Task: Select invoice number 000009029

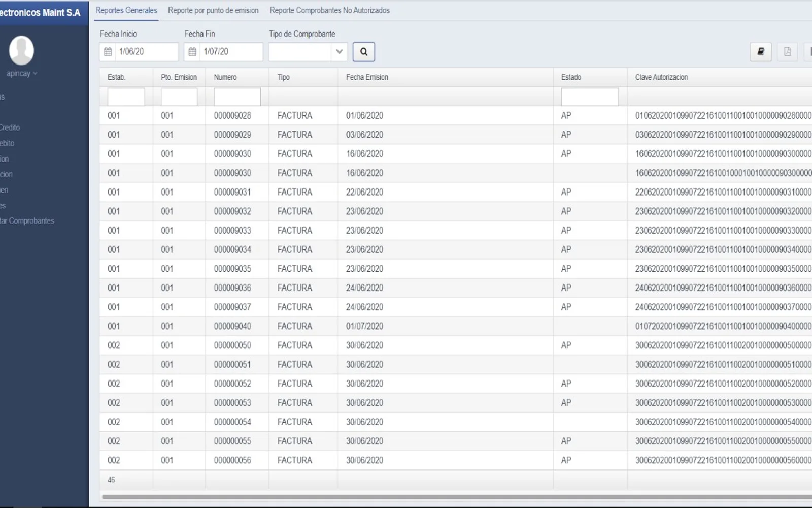Action: (232, 135)
